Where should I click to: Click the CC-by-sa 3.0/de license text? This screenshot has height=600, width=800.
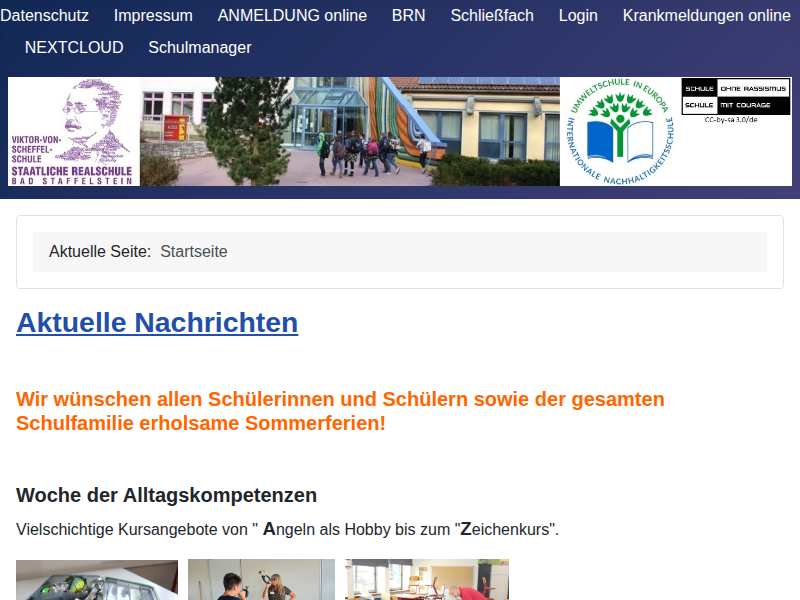731,120
